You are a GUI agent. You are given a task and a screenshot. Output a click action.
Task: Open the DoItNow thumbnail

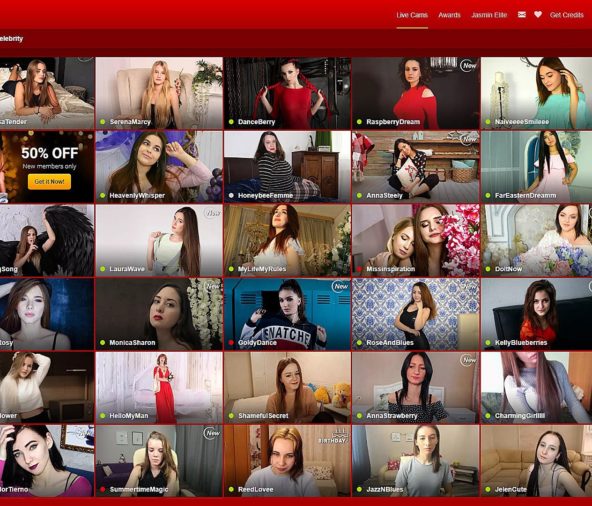coord(536,241)
